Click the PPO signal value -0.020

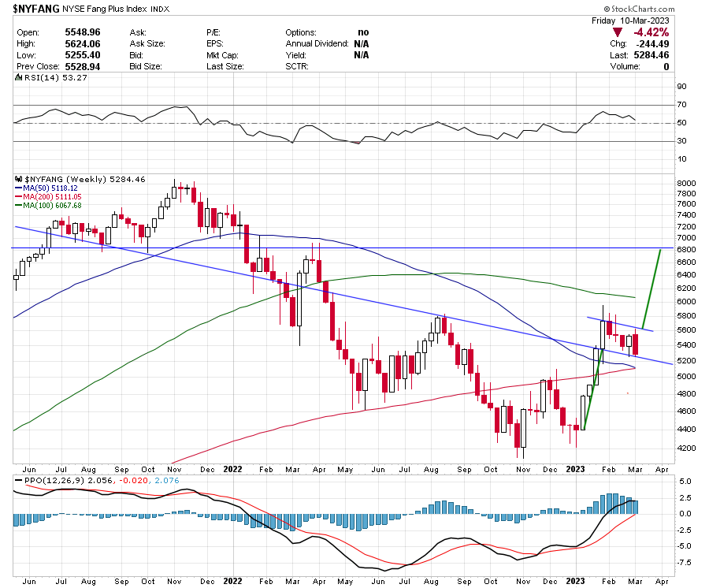pyautogui.click(x=134, y=480)
